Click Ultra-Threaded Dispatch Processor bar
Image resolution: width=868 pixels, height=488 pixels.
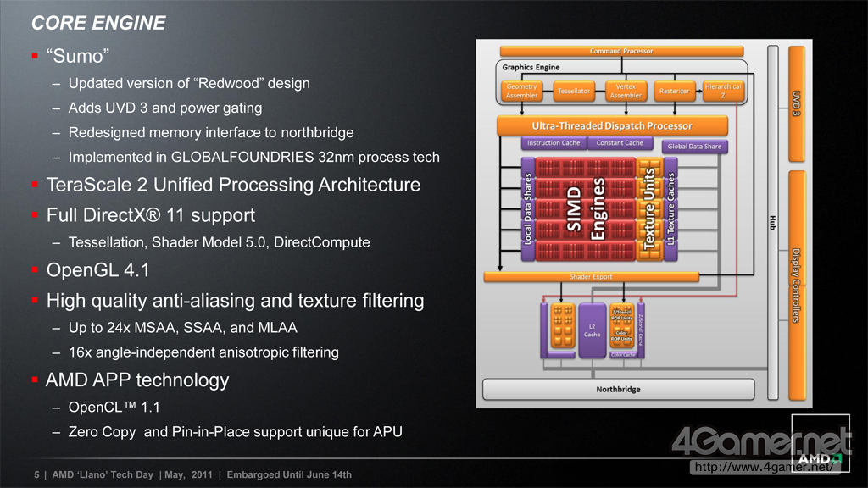pos(612,125)
